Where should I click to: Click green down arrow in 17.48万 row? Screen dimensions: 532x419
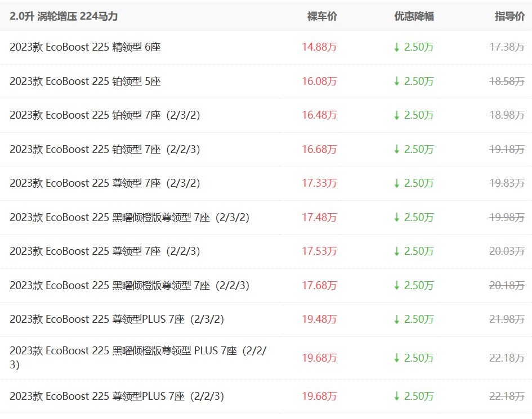(397, 218)
